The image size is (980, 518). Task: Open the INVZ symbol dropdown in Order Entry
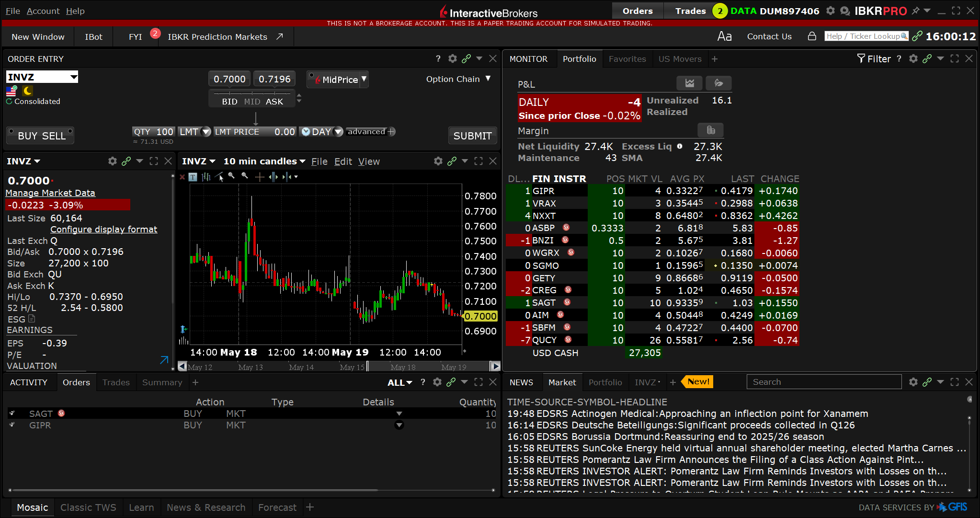click(74, 77)
